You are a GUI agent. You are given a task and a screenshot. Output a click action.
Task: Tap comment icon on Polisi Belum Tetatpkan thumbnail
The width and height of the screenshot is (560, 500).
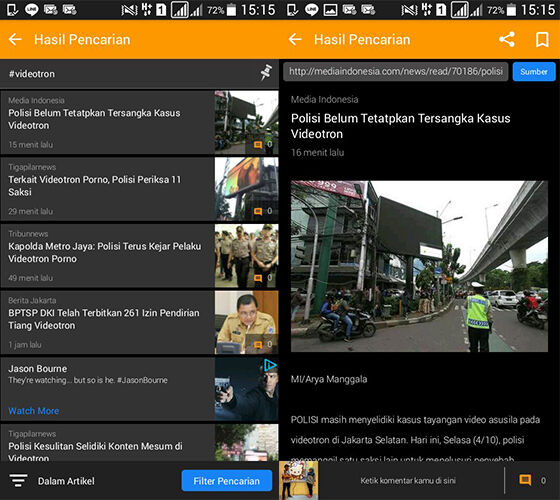coord(258,145)
